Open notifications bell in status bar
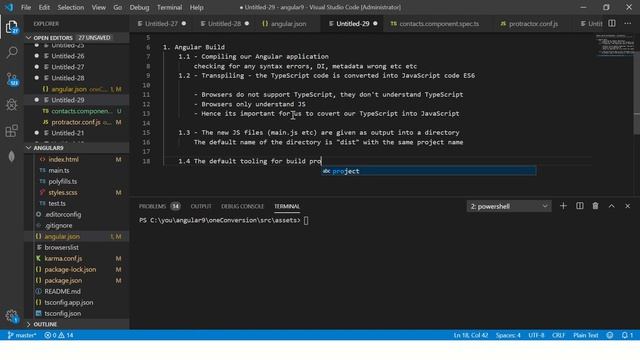This screenshot has width=640, height=360. (x=627, y=335)
